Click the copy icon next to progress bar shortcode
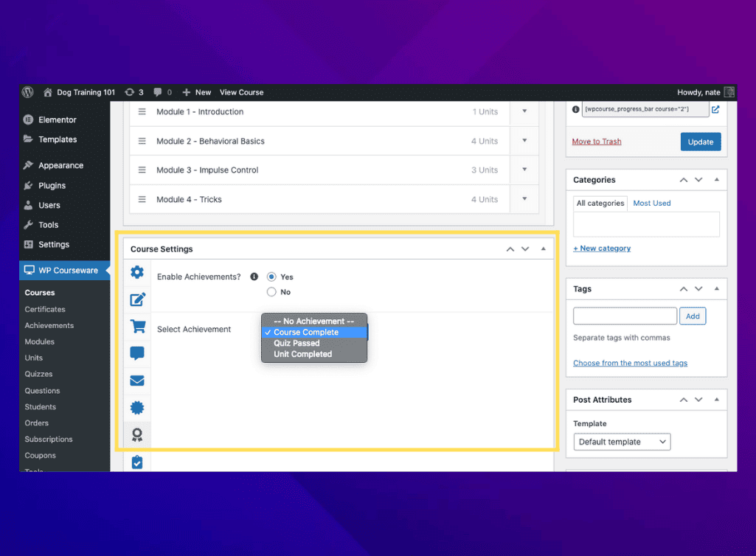The height and width of the screenshot is (556, 756). (x=716, y=109)
